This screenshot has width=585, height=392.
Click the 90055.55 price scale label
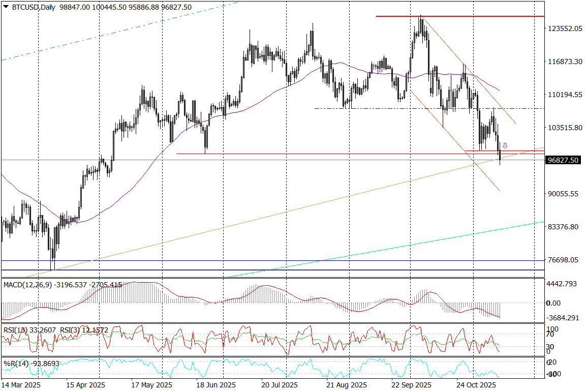563,194
